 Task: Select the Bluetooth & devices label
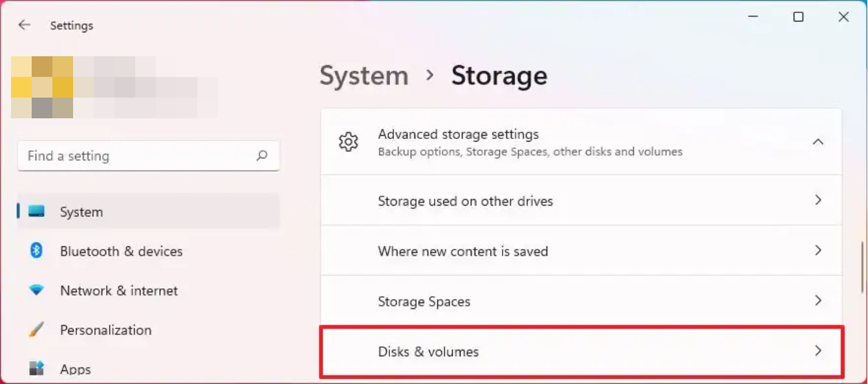coord(121,251)
